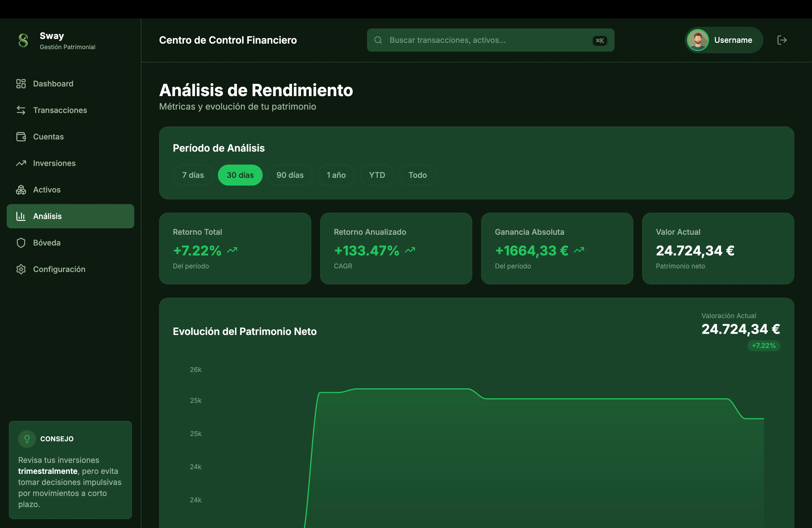The image size is (812, 528).
Task: Click the Consejo lightbulb icon
Action: click(27, 439)
